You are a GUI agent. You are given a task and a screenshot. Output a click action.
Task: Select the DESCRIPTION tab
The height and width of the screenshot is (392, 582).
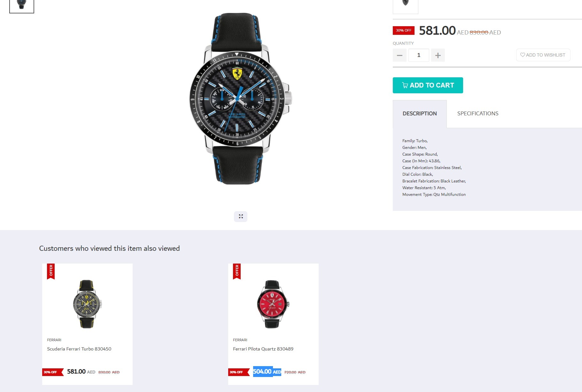tap(420, 114)
